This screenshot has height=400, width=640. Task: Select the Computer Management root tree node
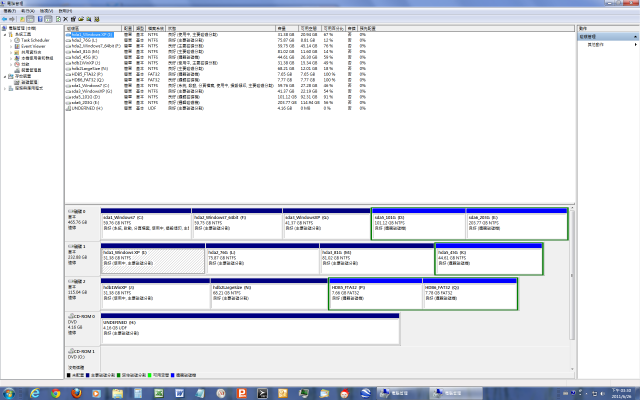[x=19, y=28]
